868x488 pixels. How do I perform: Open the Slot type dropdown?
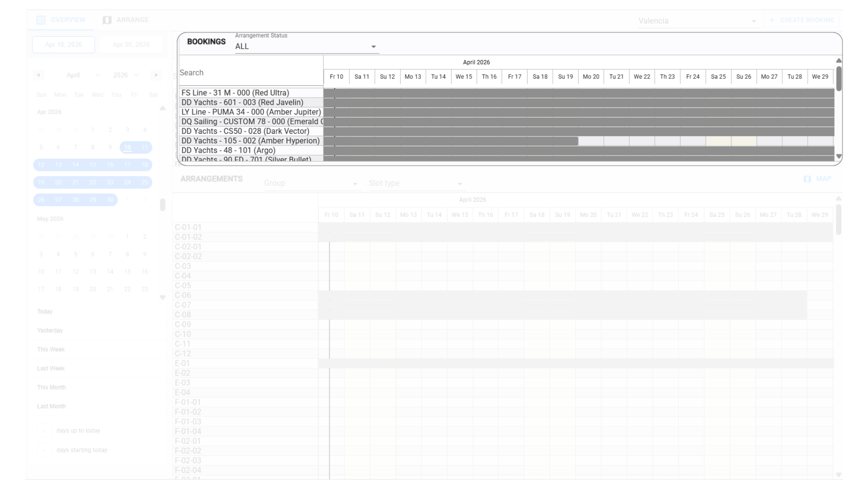[x=416, y=183]
